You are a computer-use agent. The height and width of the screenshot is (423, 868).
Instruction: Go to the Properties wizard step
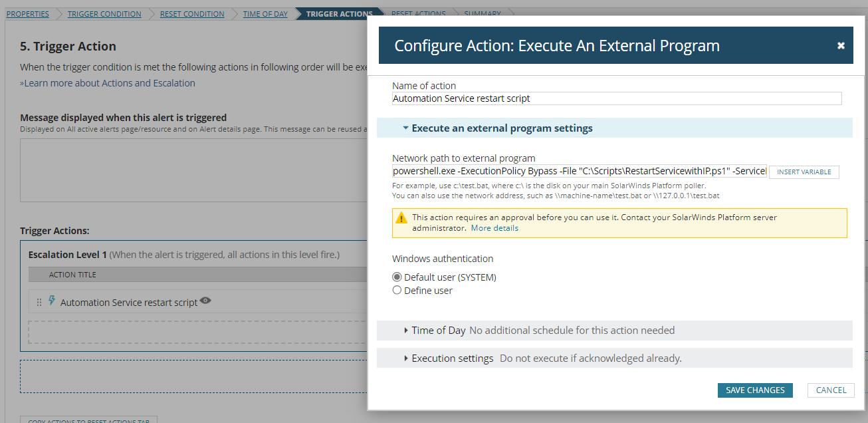click(28, 14)
